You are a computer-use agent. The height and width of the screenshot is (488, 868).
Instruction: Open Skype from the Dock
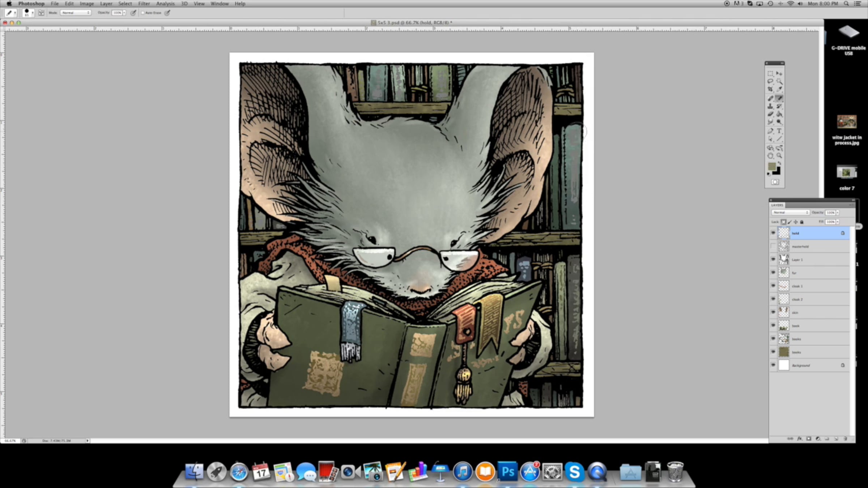[x=574, y=472]
